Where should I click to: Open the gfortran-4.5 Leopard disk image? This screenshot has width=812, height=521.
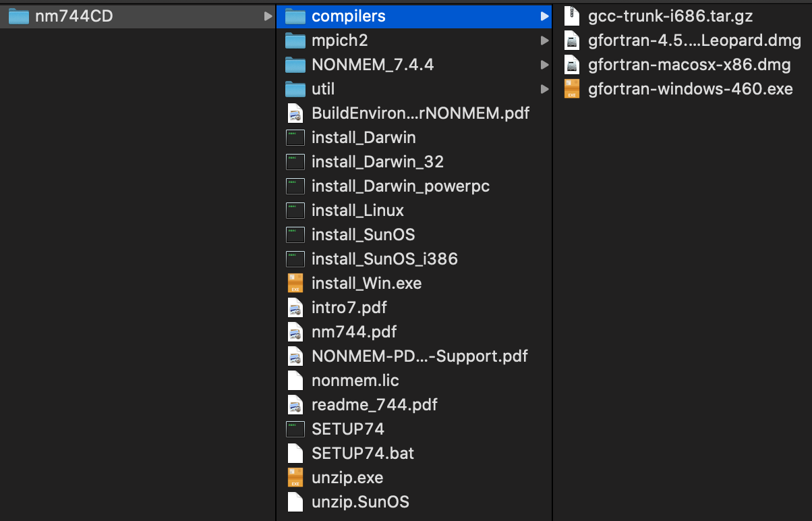tap(695, 40)
